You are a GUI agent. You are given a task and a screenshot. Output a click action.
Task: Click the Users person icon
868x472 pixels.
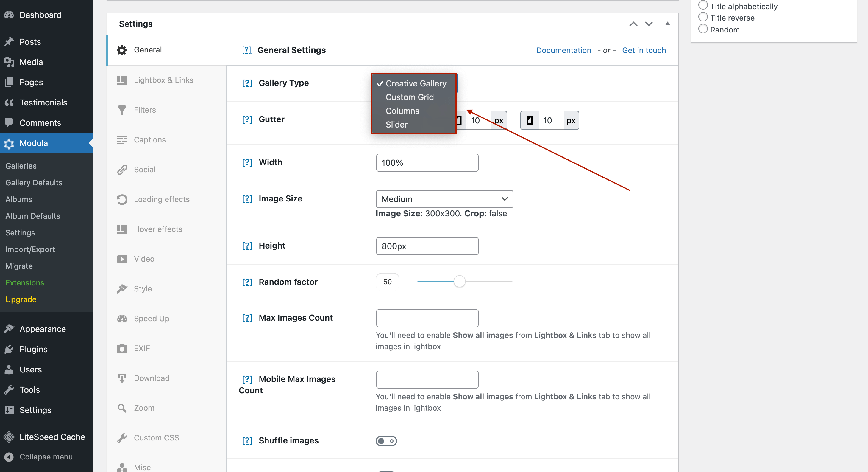click(9, 369)
